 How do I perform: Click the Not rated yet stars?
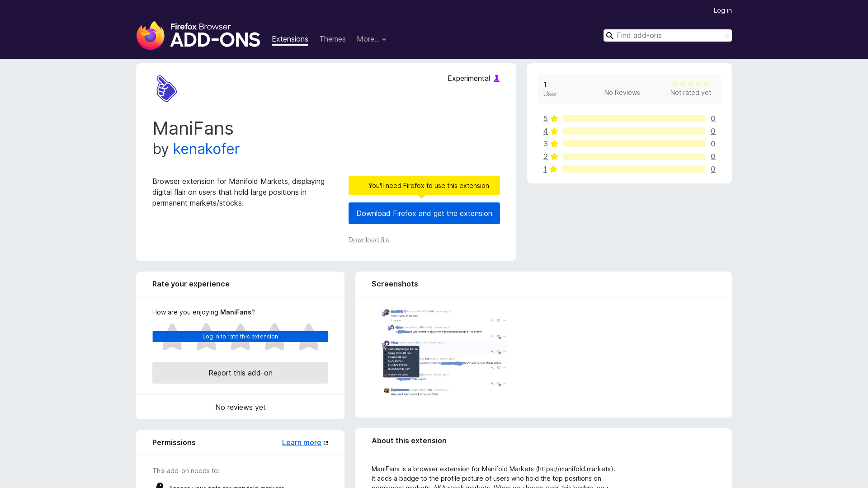tap(690, 84)
